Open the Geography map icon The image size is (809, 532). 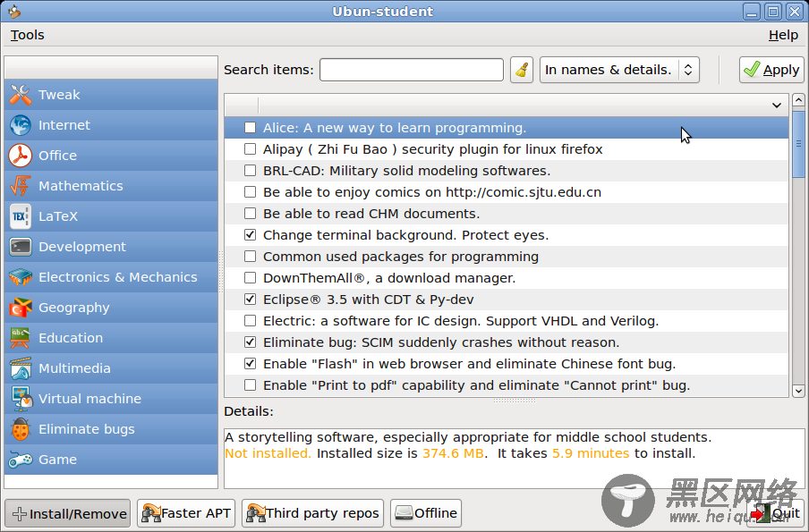pos(20,308)
